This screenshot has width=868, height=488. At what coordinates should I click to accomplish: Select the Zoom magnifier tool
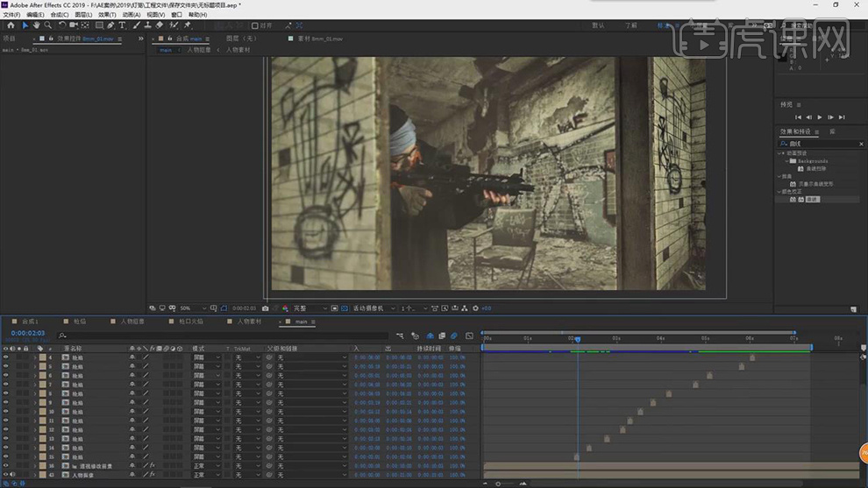47,25
